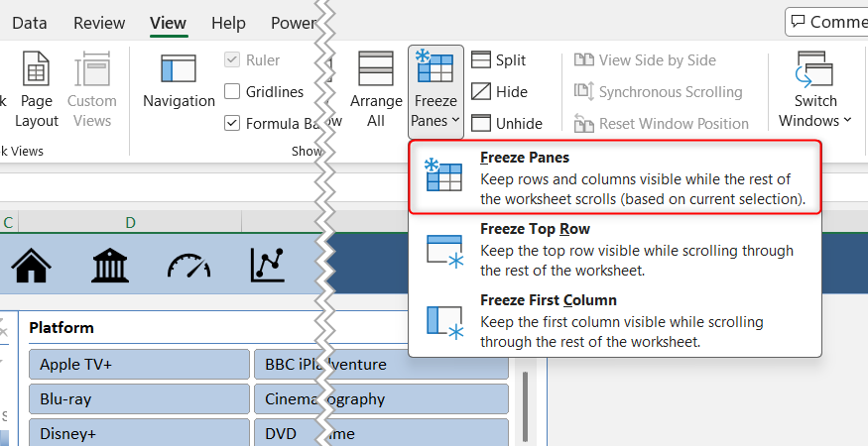Click Split window button
This screenshot has width=868, height=446.
(x=499, y=59)
